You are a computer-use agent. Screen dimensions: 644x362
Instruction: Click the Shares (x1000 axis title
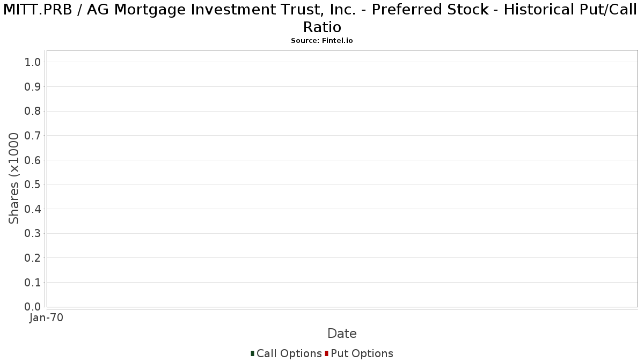tap(14, 179)
